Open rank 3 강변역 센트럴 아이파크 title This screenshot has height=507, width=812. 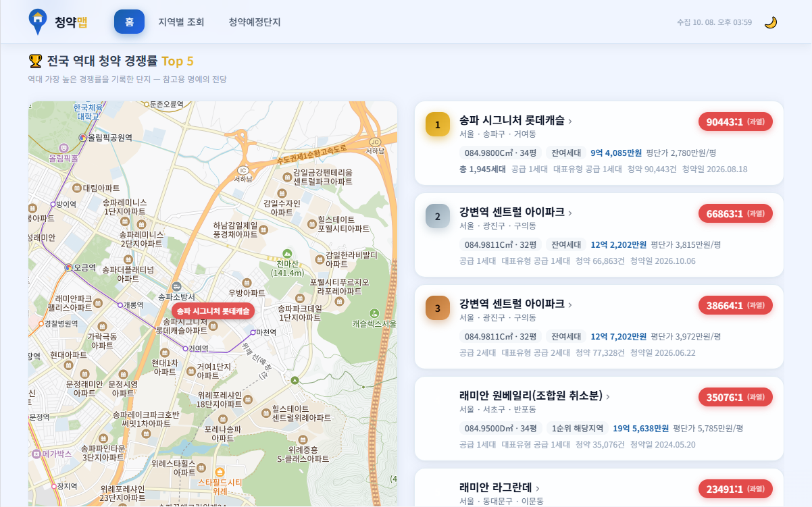click(511, 304)
